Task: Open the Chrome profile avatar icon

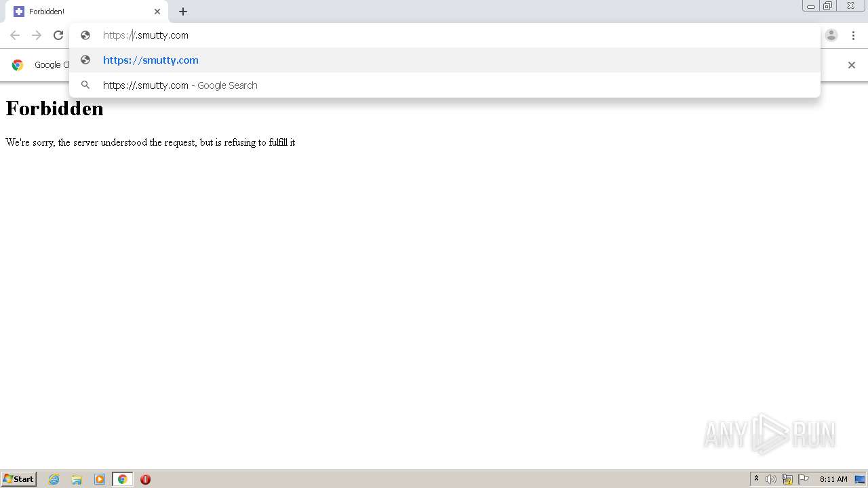Action: coord(831,35)
